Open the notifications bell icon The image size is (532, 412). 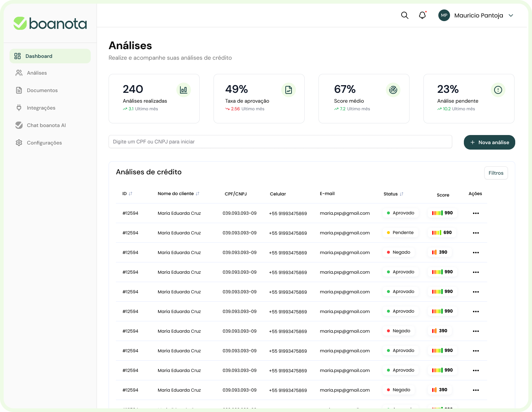point(422,15)
